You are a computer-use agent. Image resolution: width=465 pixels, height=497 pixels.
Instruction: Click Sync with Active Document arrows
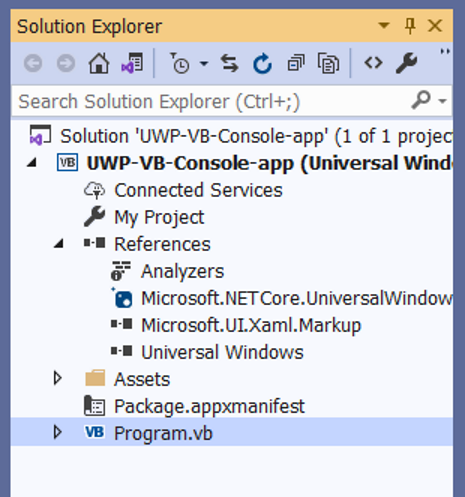[230, 63]
